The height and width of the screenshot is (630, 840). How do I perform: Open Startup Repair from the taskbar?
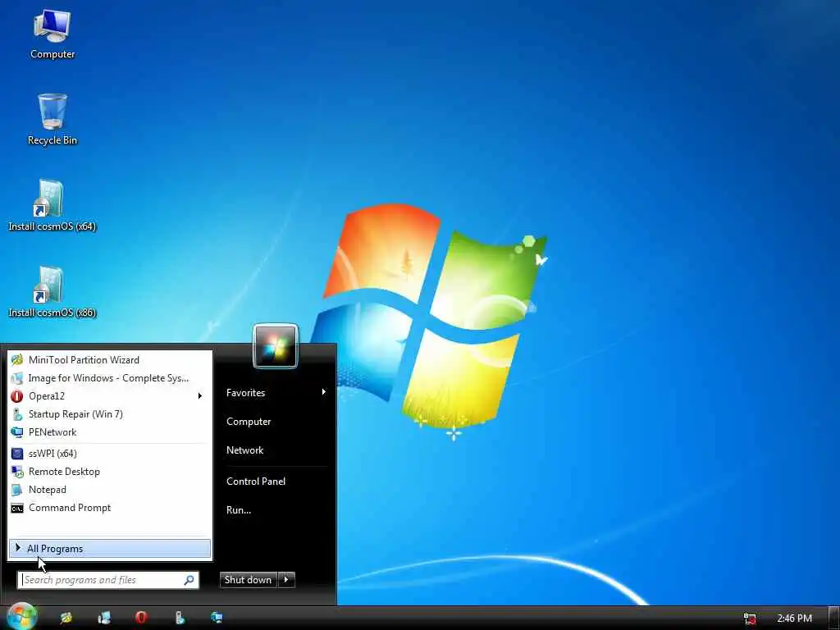[180, 618]
